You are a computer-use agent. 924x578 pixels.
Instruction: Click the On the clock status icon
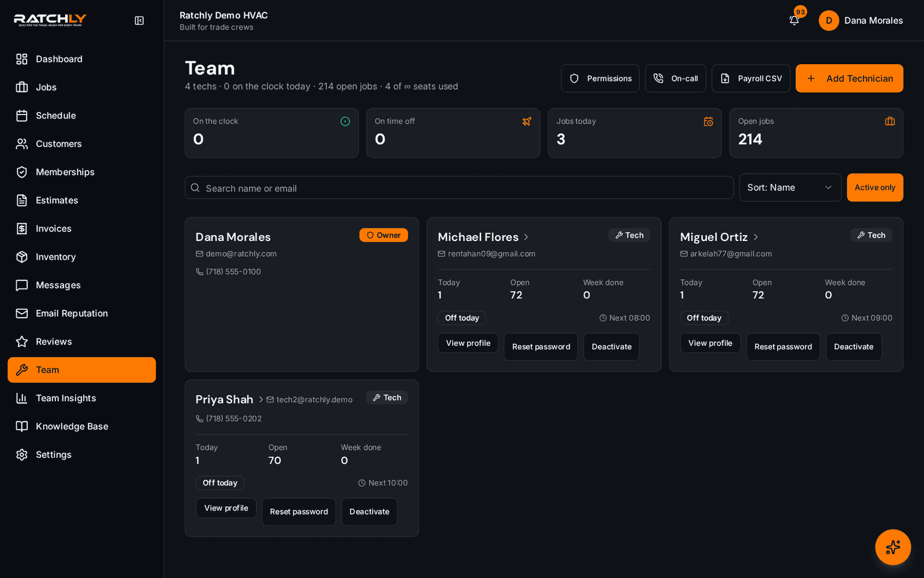345,121
